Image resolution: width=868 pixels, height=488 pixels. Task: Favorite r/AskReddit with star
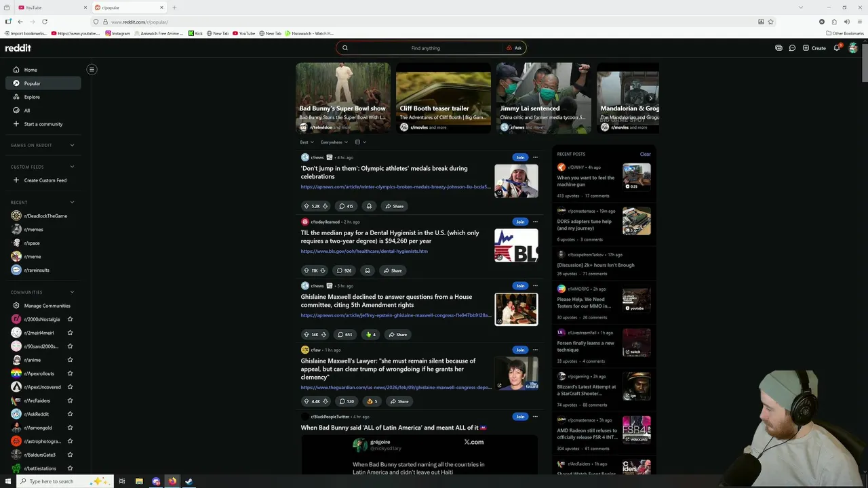coord(70,414)
